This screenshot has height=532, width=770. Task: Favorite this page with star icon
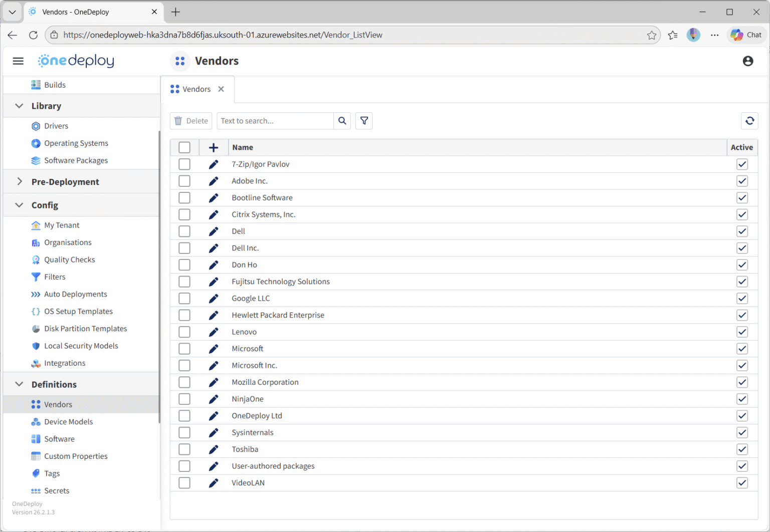(651, 35)
